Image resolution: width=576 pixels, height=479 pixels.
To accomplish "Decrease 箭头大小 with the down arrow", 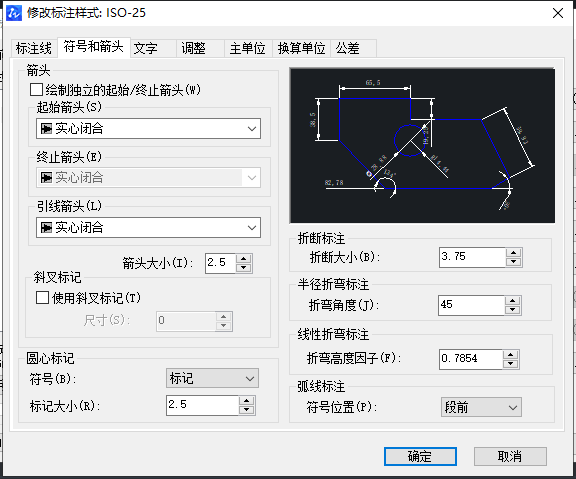I will 244,268.
